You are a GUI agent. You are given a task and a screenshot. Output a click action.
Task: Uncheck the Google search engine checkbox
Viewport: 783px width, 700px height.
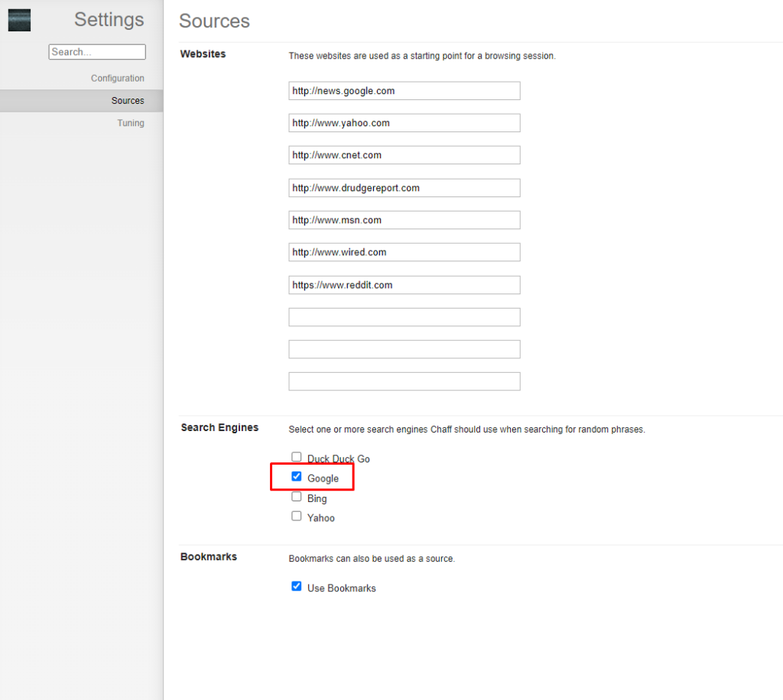[x=297, y=477]
